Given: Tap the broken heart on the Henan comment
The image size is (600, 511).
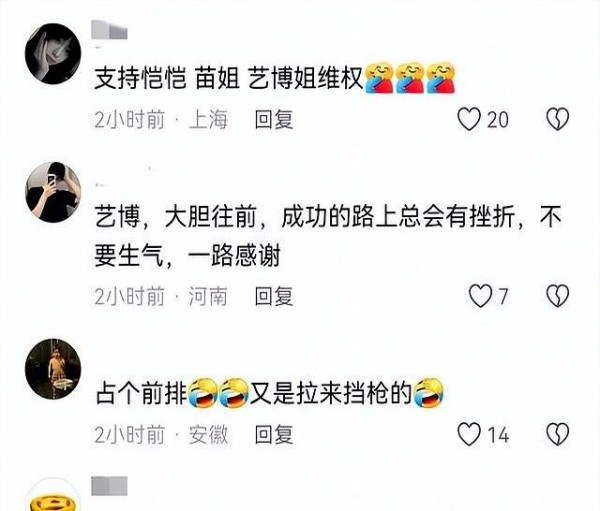Looking at the screenshot, I should [557, 296].
